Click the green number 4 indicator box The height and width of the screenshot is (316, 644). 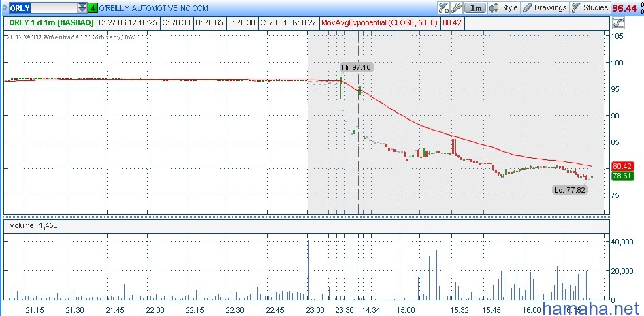(93, 7)
